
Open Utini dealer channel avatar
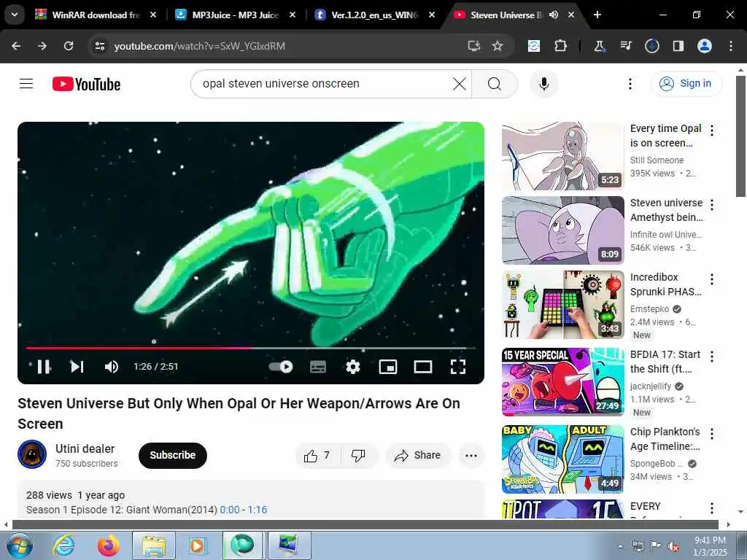click(x=32, y=454)
